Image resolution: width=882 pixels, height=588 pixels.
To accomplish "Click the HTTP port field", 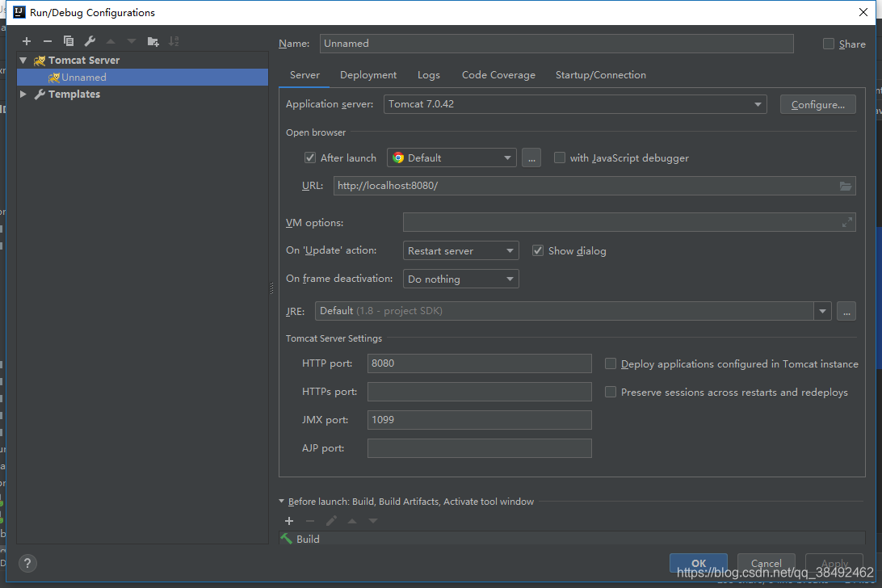I will tap(480, 363).
